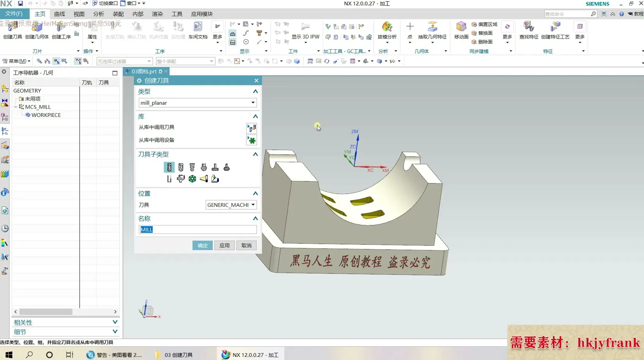
Task: Click the 从库中调用刀具 retrieve tool icon
Action: pyautogui.click(x=251, y=128)
